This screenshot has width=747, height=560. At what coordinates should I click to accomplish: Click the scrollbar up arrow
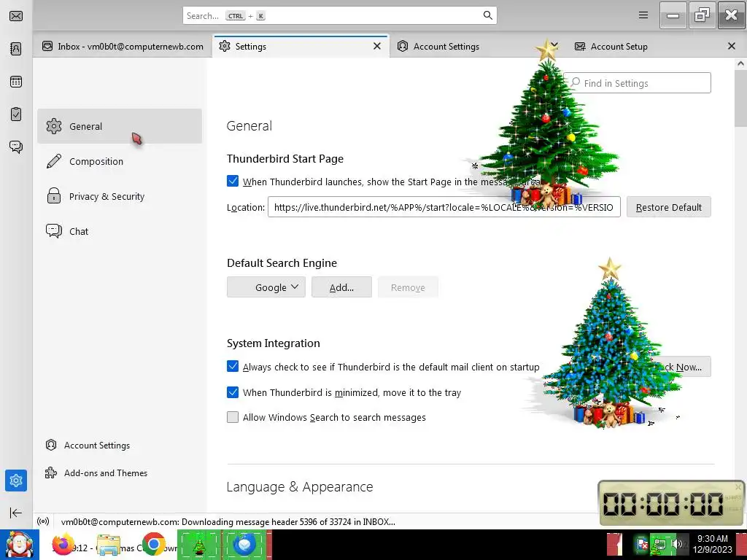(740, 64)
